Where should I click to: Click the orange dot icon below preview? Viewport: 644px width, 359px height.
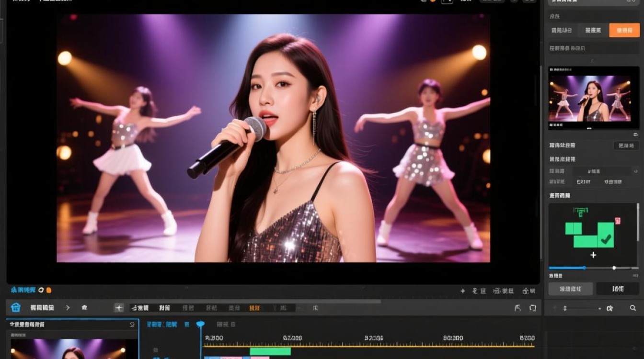[48, 290]
